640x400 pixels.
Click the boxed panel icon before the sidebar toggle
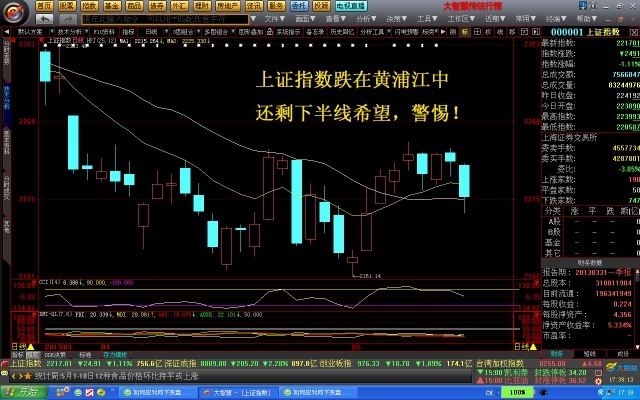pos(524,32)
